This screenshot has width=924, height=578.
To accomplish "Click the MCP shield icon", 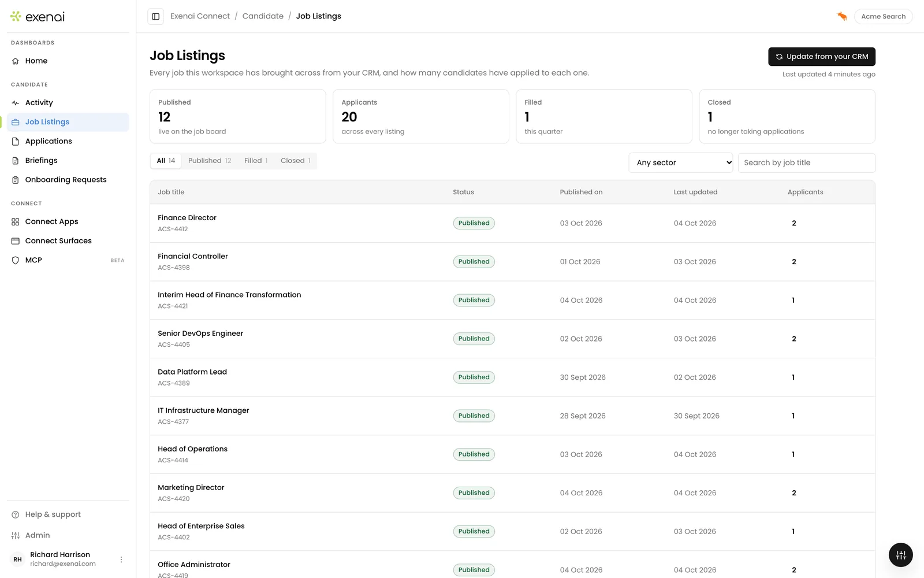I will 16,260.
